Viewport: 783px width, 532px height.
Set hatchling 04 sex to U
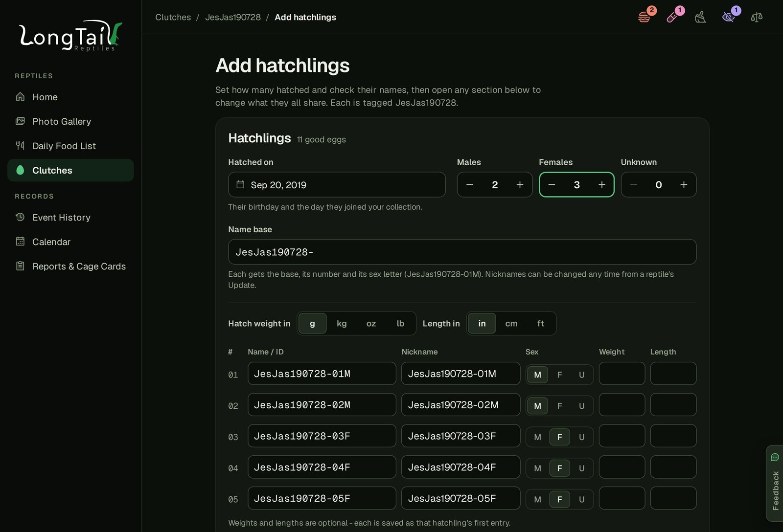pyautogui.click(x=581, y=468)
